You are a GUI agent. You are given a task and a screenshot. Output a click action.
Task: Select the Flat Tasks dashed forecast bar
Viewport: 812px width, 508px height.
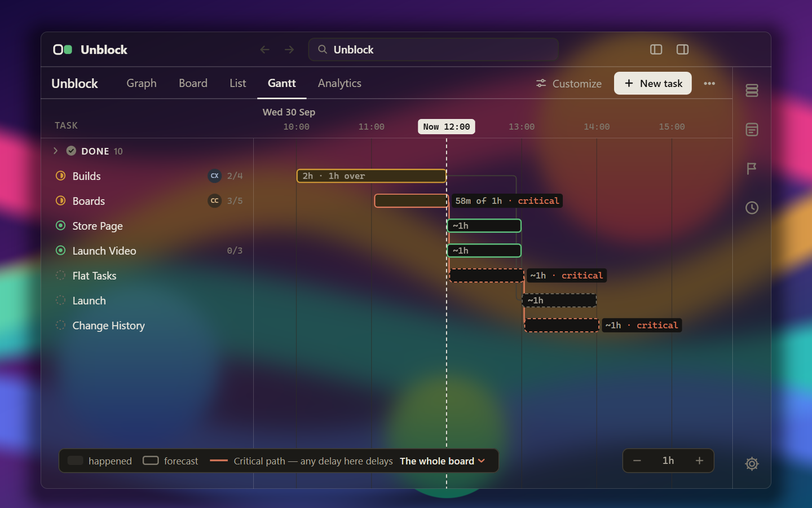487,275
